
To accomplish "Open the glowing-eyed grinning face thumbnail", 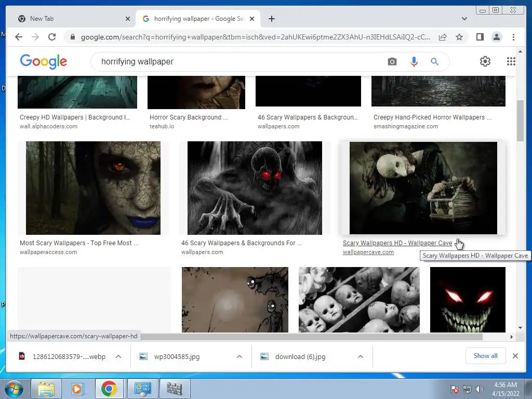I will (468, 300).
